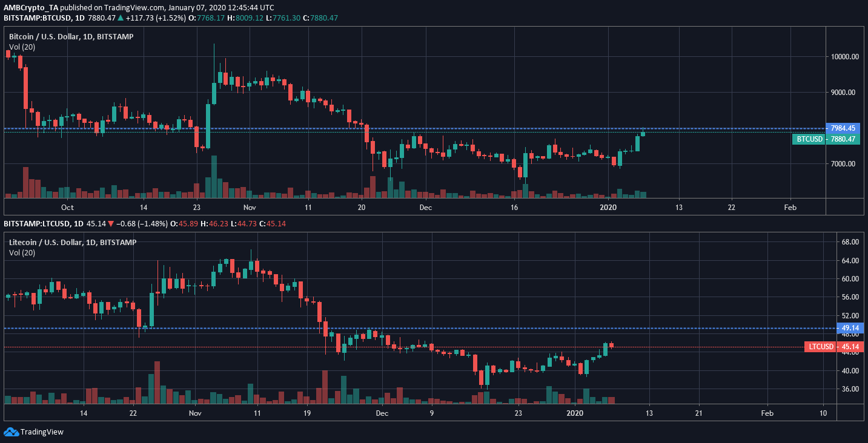Click the Vol (20) label in Bitcoin chart

coord(22,47)
